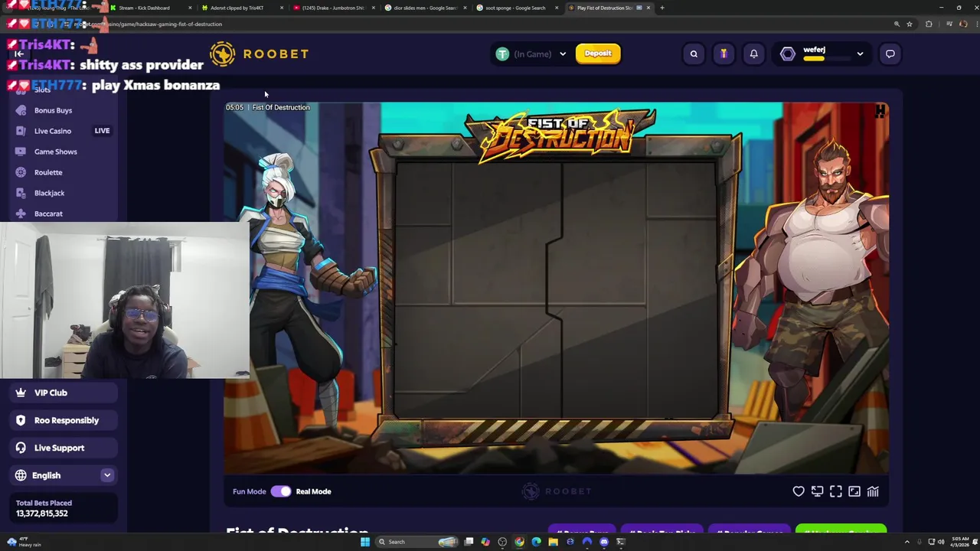
Task: Click the webcam overlay video
Action: (124, 300)
